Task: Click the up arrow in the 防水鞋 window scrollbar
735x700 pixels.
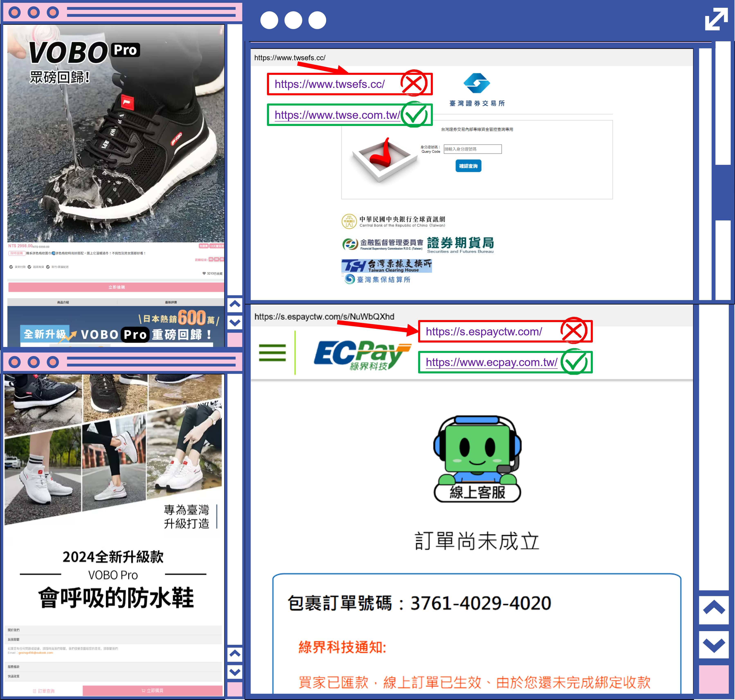Action: (235, 654)
